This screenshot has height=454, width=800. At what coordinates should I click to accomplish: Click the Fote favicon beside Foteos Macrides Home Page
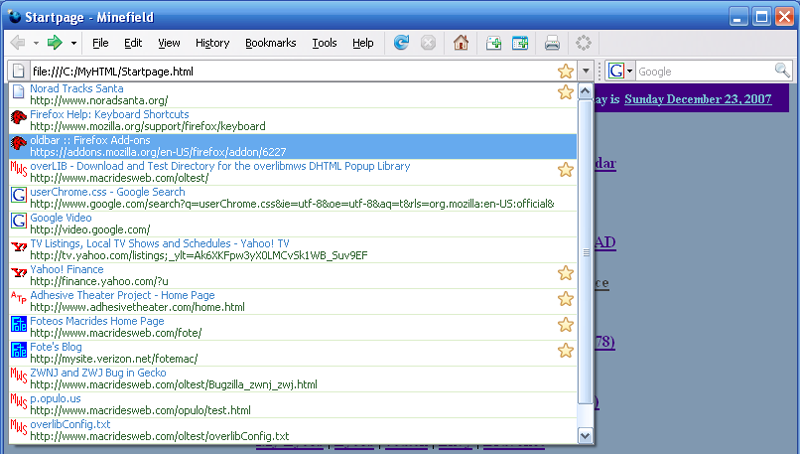tap(19, 324)
